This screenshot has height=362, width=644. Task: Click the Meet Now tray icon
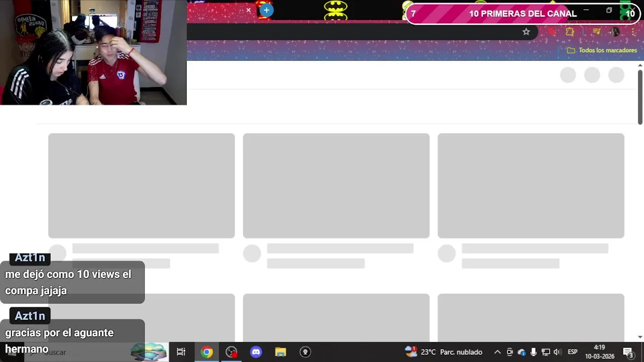point(510,352)
